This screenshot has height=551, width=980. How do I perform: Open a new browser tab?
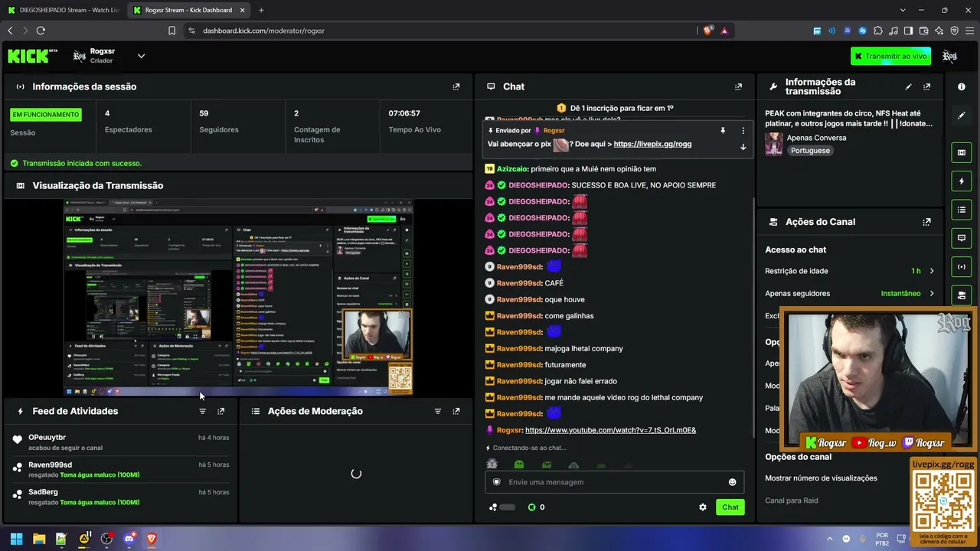(x=261, y=10)
